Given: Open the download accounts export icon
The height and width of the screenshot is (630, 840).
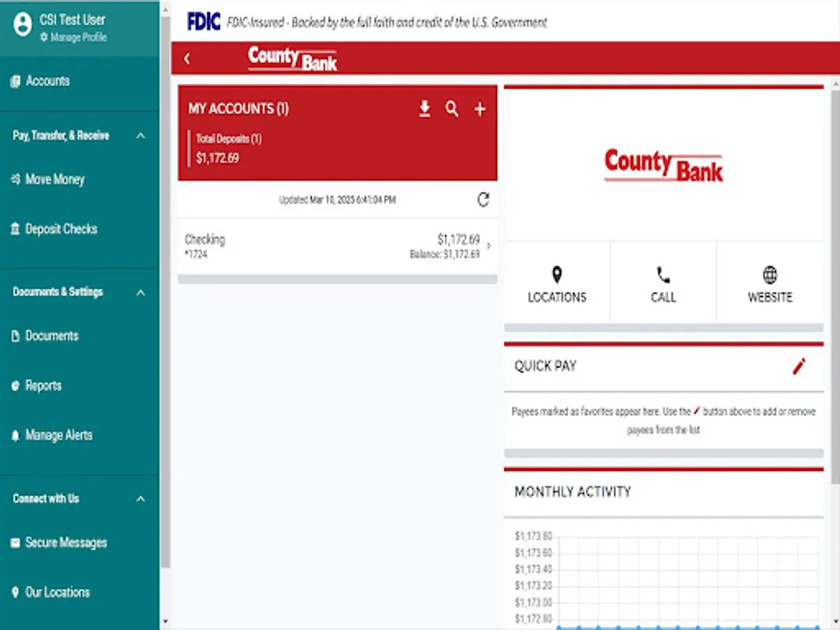Looking at the screenshot, I should click(x=424, y=109).
